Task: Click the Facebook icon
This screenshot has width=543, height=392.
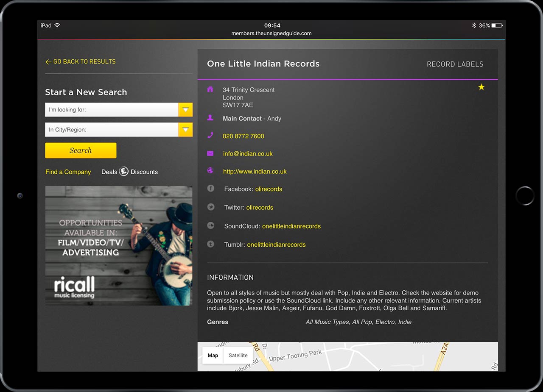Action: [210, 188]
